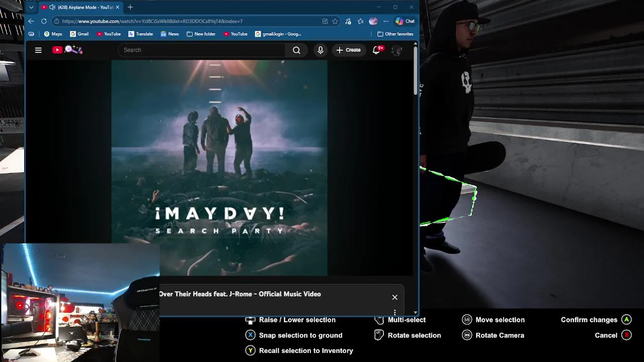Screen dimensions: 644x362
Task: Open the tab actions chevron menu
Action: point(31,7)
